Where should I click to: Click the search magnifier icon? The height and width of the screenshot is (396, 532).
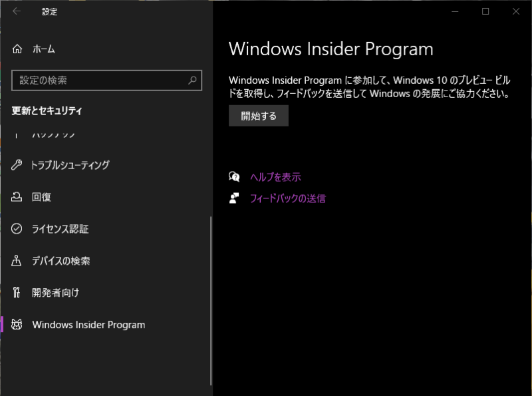[x=192, y=80]
